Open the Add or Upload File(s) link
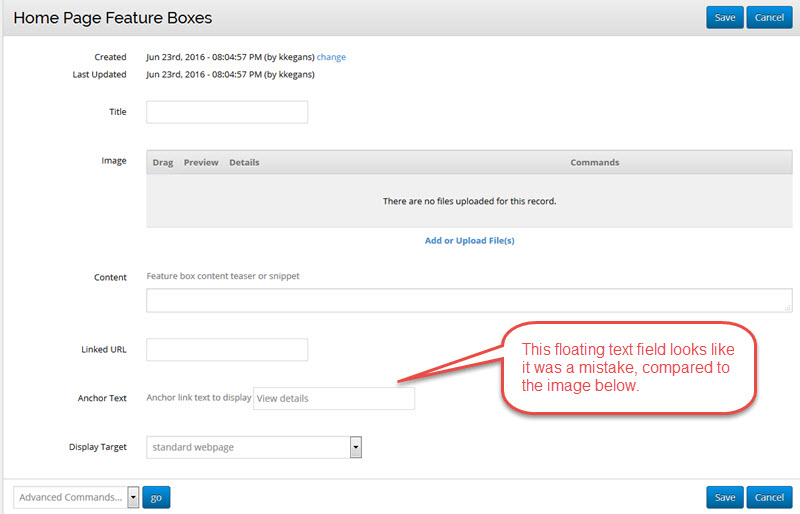Image resolution: width=800 pixels, height=514 pixels. tap(469, 241)
